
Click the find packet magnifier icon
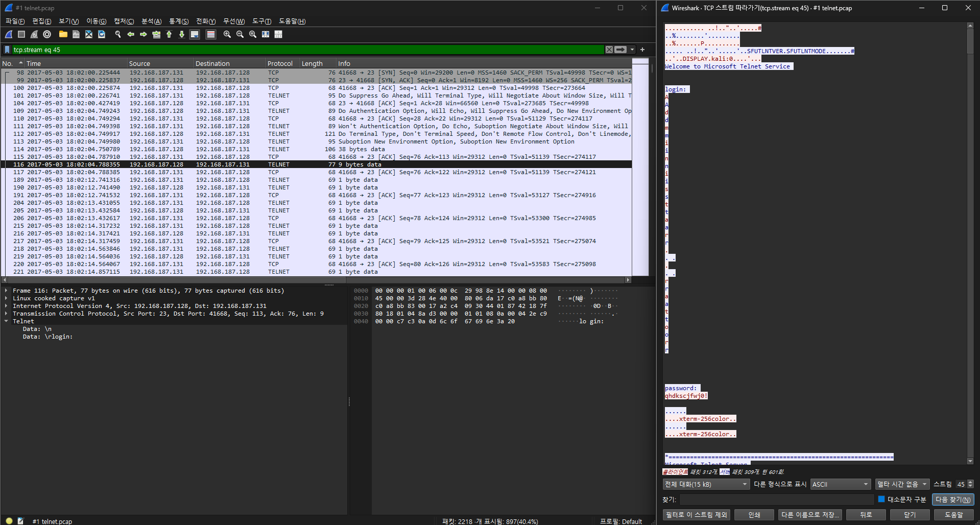[x=118, y=34]
